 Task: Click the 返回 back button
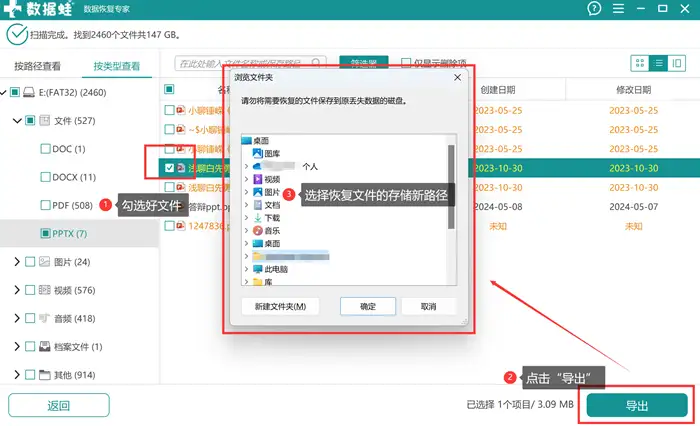[58, 405]
